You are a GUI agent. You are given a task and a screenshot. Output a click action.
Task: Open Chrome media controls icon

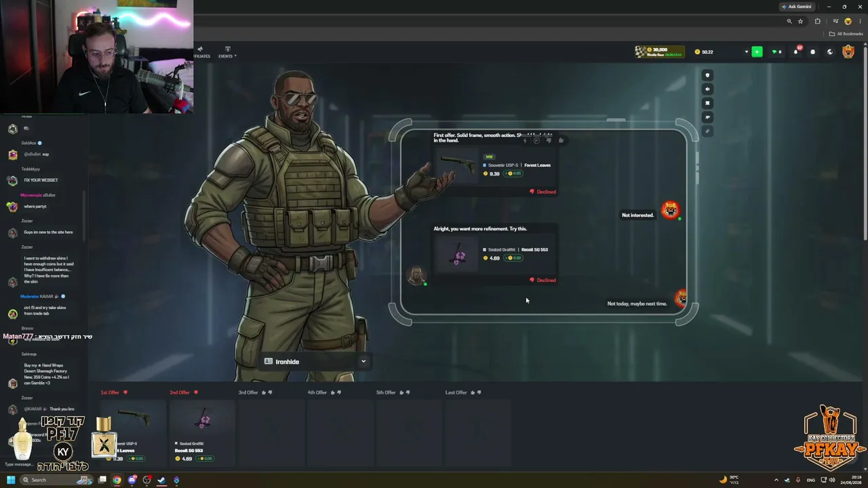click(x=835, y=21)
